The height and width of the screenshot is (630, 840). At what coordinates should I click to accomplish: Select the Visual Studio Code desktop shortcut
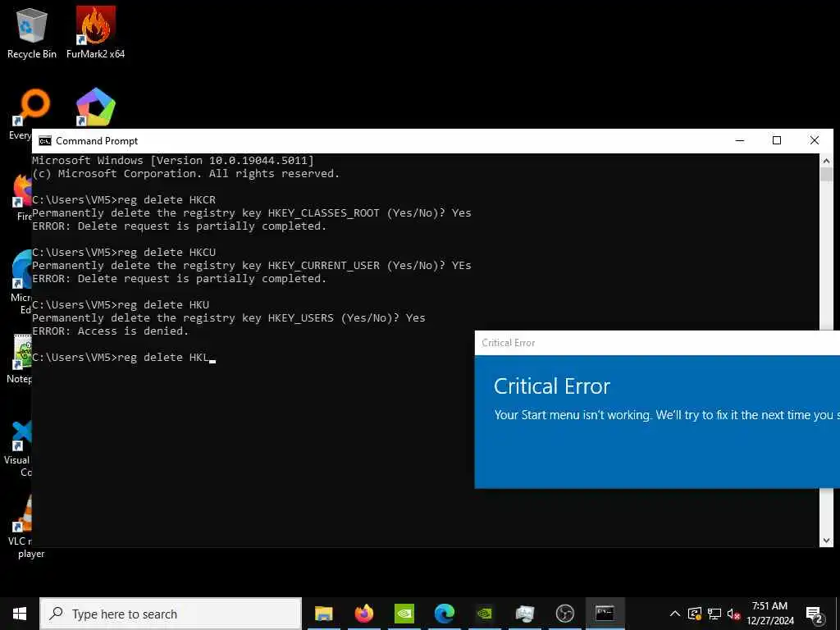coord(20,448)
